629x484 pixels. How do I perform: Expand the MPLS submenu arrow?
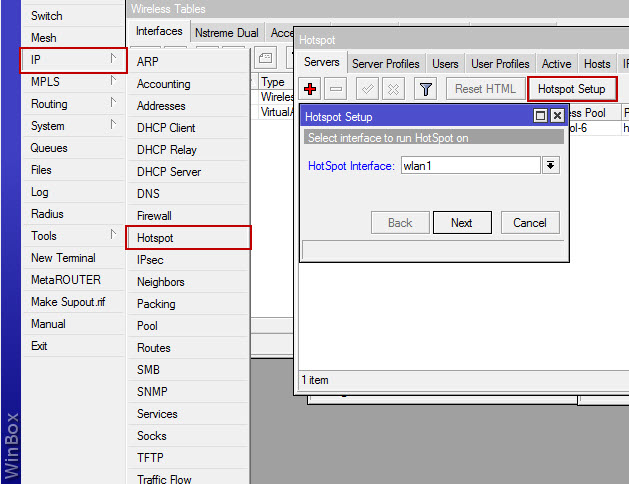pyautogui.click(x=113, y=81)
